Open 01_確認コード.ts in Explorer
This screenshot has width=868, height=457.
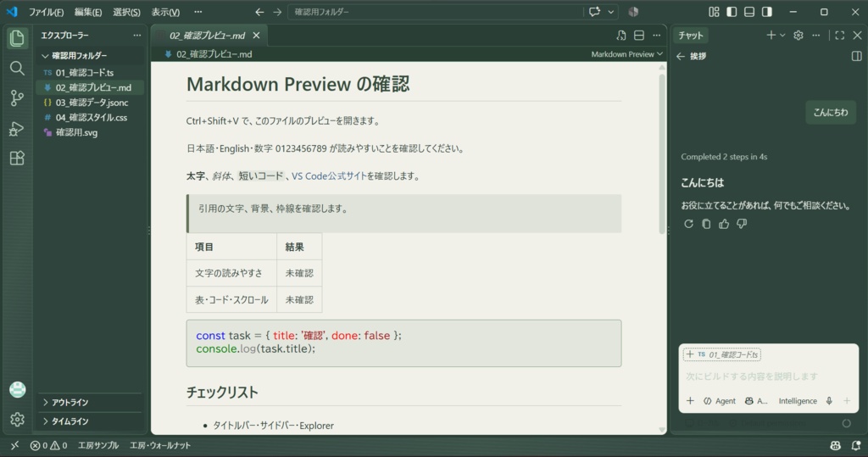pos(91,73)
